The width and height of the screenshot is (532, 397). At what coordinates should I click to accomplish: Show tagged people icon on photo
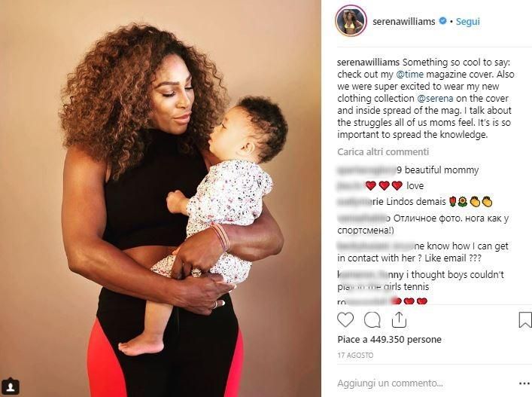pos(11,386)
